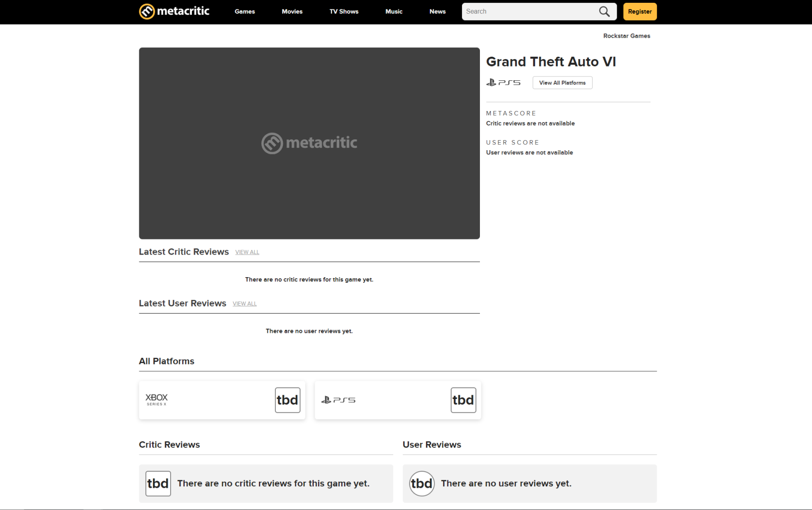
Task: Click small 'no critic reviews for this game yet' text
Action: [x=309, y=280]
